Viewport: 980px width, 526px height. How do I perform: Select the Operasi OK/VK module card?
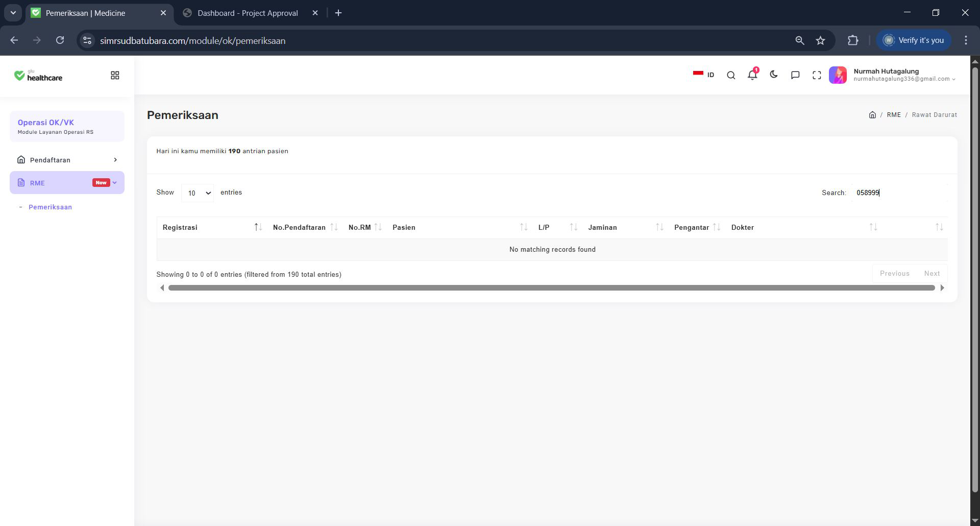click(67, 126)
